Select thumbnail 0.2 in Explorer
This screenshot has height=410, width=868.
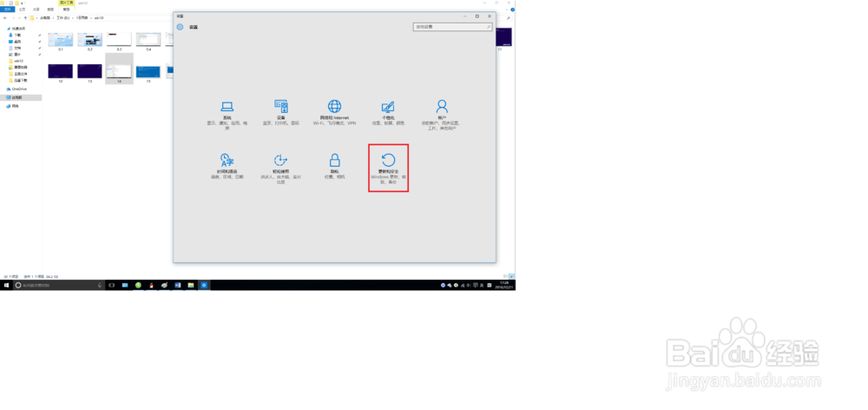click(x=89, y=42)
